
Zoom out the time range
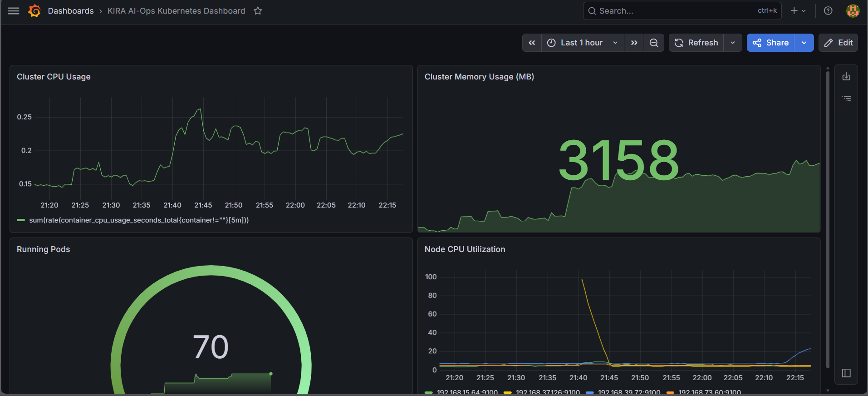coord(654,43)
